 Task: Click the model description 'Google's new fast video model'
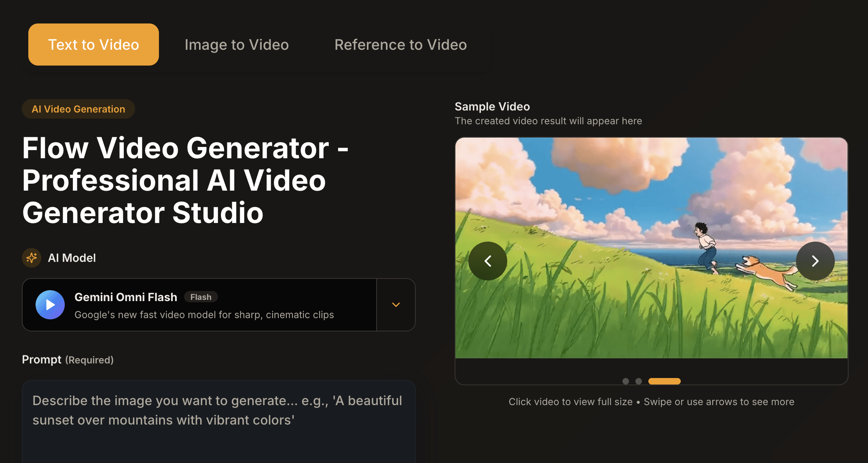coord(204,315)
